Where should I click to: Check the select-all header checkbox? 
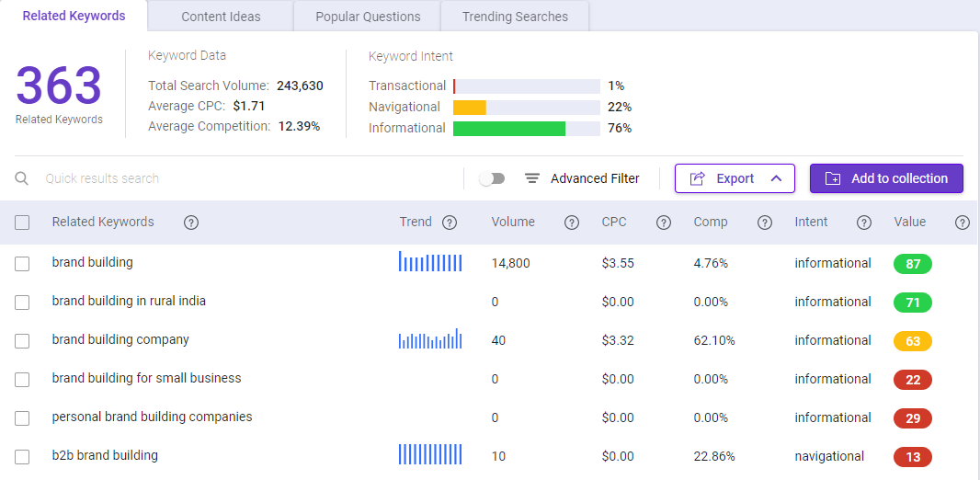click(22, 223)
